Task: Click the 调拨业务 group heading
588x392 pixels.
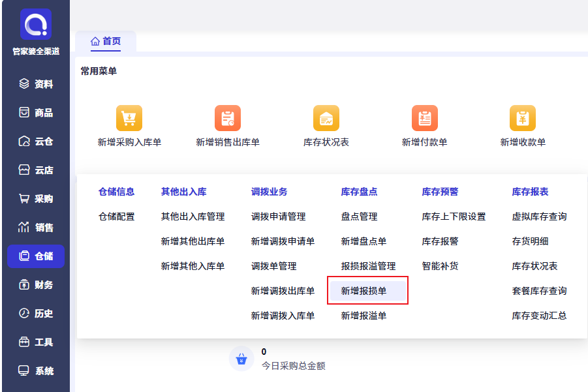Action: 270,192
